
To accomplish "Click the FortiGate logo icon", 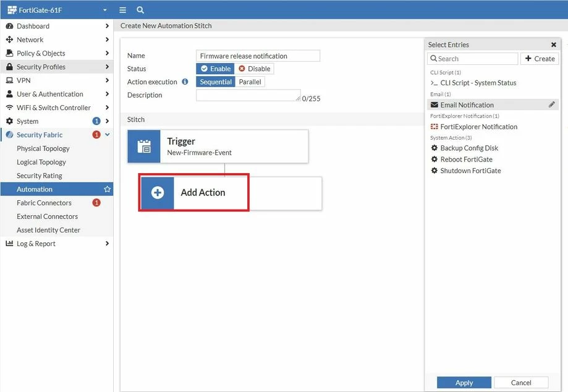I will (12, 10).
